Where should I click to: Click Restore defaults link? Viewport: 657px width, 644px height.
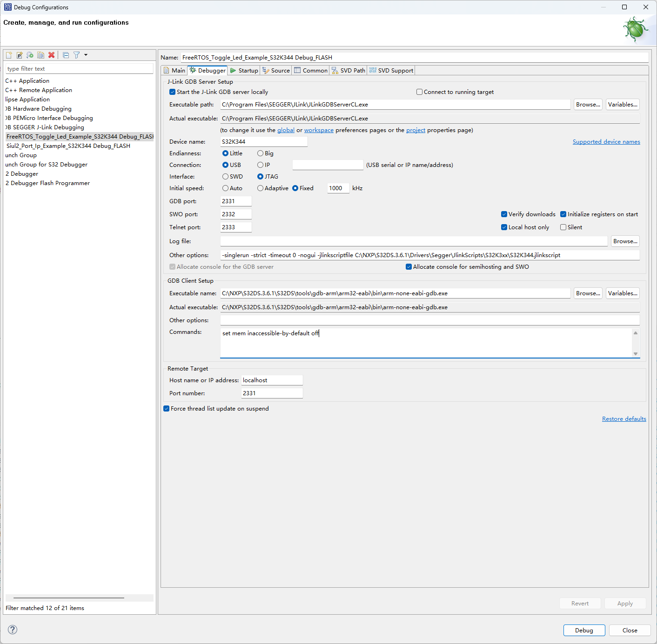pyautogui.click(x=624, y=419)
